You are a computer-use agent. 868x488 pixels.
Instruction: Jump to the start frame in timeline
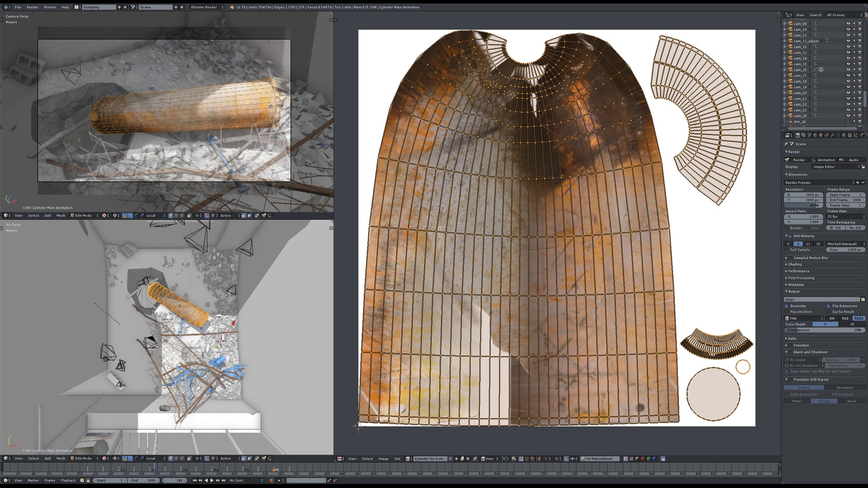(194, 480)
